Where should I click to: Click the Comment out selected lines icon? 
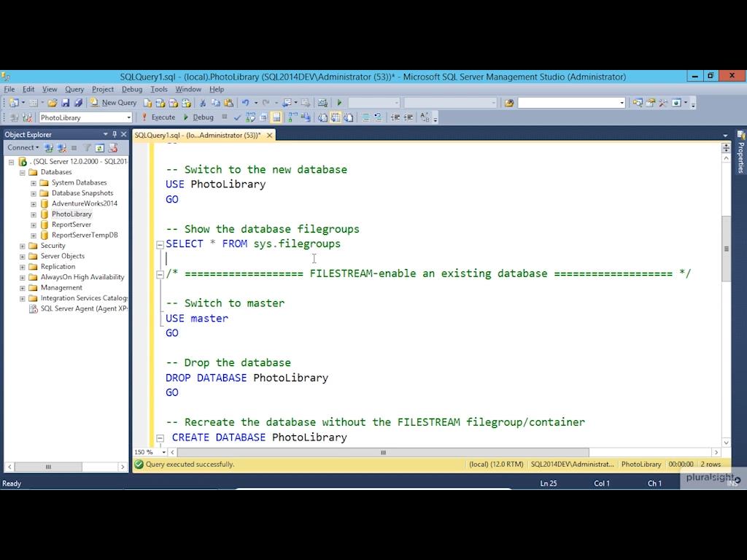point(365,117)
